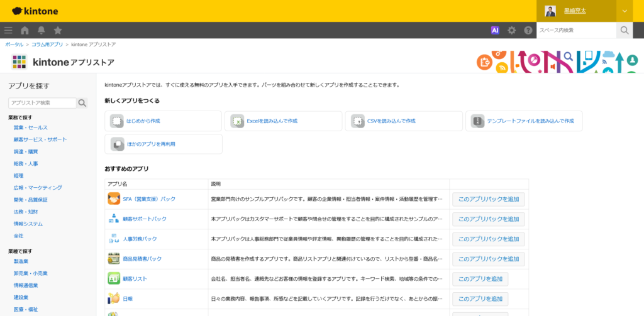Click the 顧客リスト app icon
The image size is (644, 316).
[x=114, y=279]
